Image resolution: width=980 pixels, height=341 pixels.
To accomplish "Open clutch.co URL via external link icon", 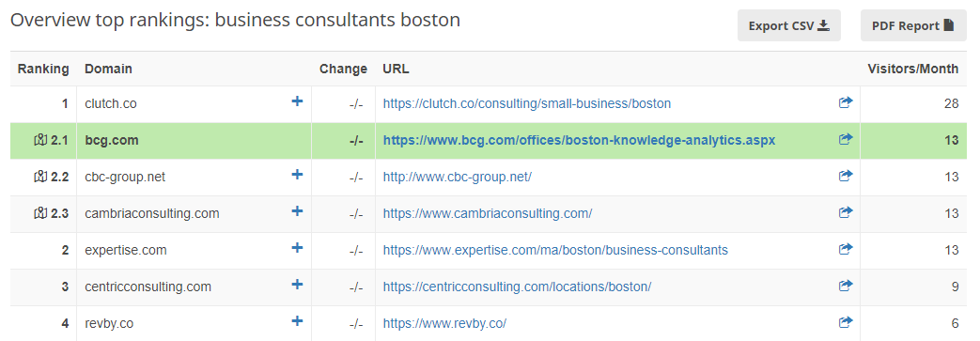I will click(x=846, y=102).
